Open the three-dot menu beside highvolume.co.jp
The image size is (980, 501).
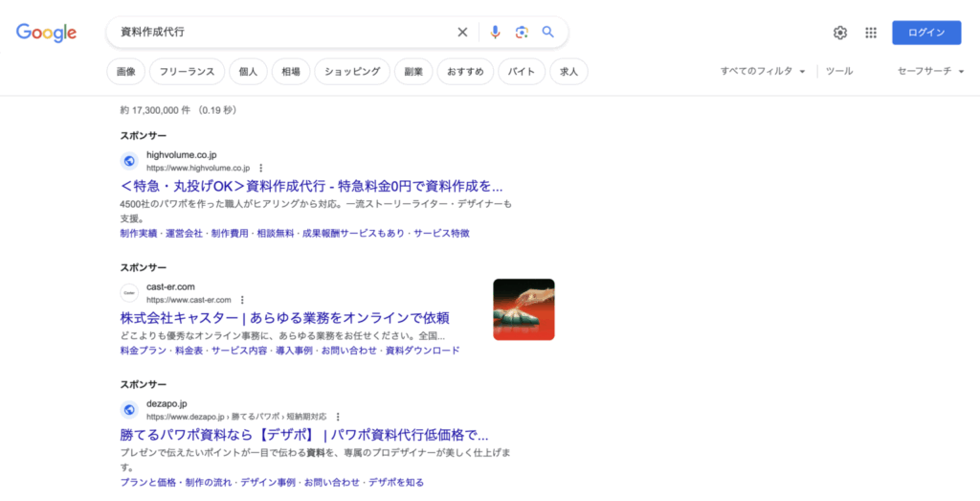tap(260, 168)
